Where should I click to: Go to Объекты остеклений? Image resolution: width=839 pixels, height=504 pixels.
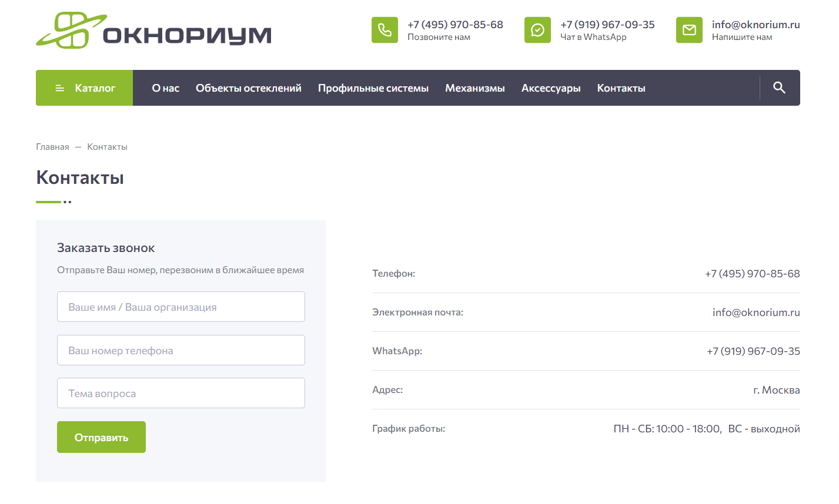248,88
